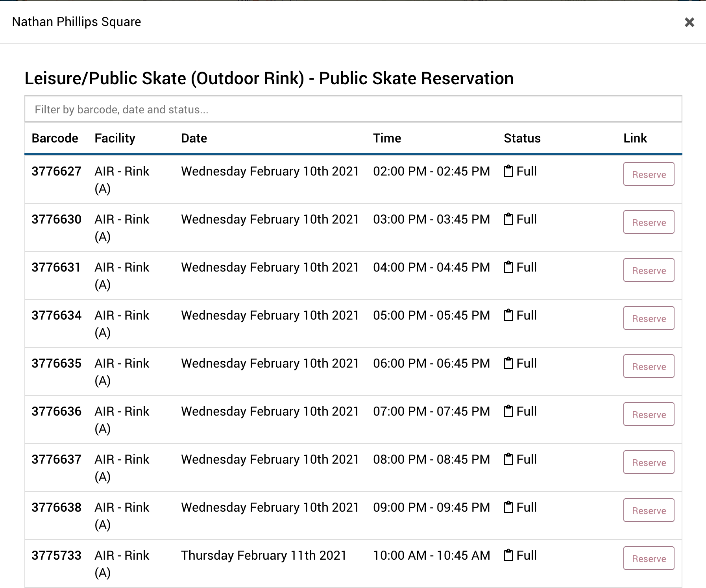Click the 07:00 PM - 07:45 PM time
The image size is (706, 588).
[431, 411]
